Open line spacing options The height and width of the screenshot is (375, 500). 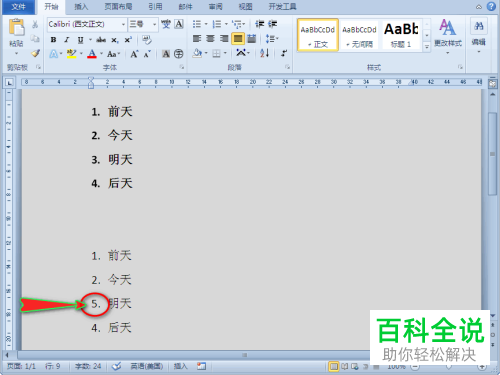272,39
